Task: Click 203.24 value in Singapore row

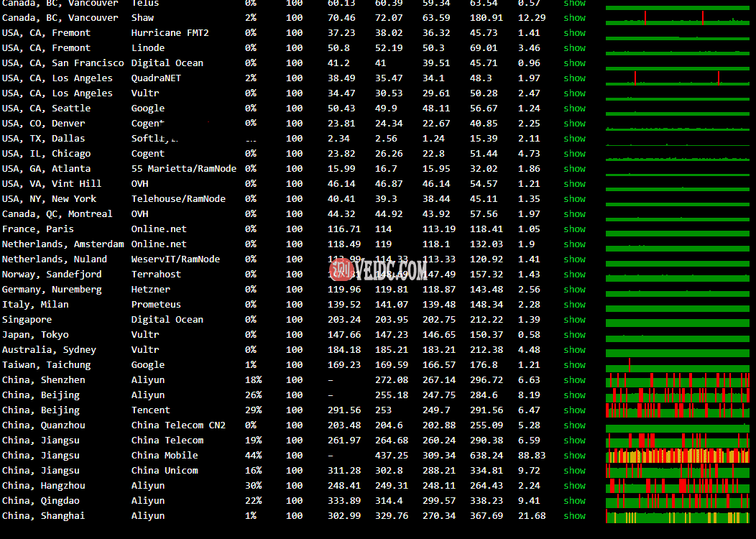Action: coord(344,320)
